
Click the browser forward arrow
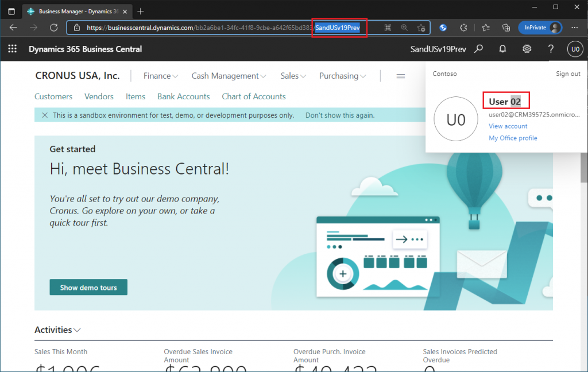[x=33, y=28]
